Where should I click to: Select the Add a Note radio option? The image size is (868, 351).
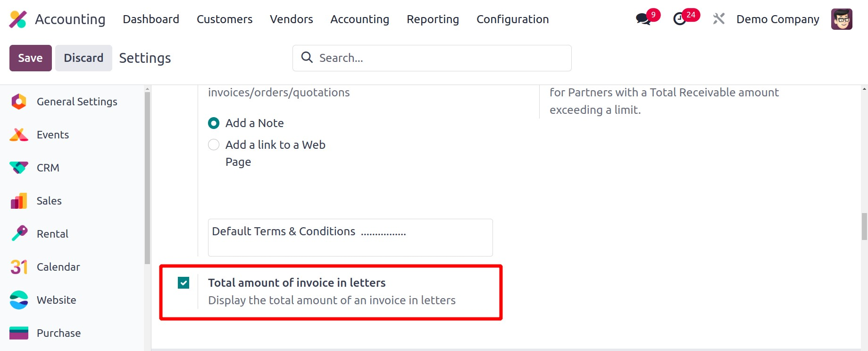[214, 123]
